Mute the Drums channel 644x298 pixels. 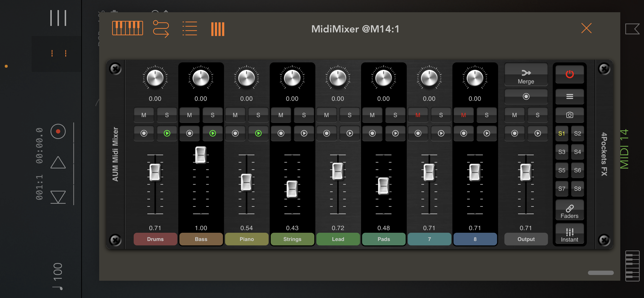coord(144,115)
